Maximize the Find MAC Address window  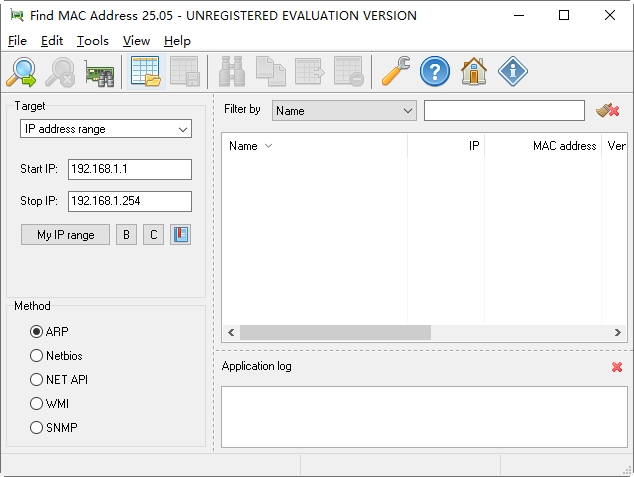coord(564,15)
